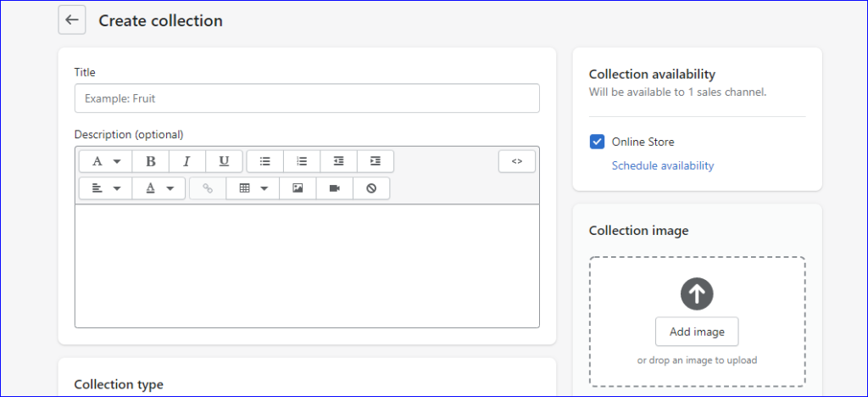Image resolution: width=868 pixels, height=397 pixels.
Task: Insert a bulleted list
Action: pyautogui.click(x=265, y=161)
